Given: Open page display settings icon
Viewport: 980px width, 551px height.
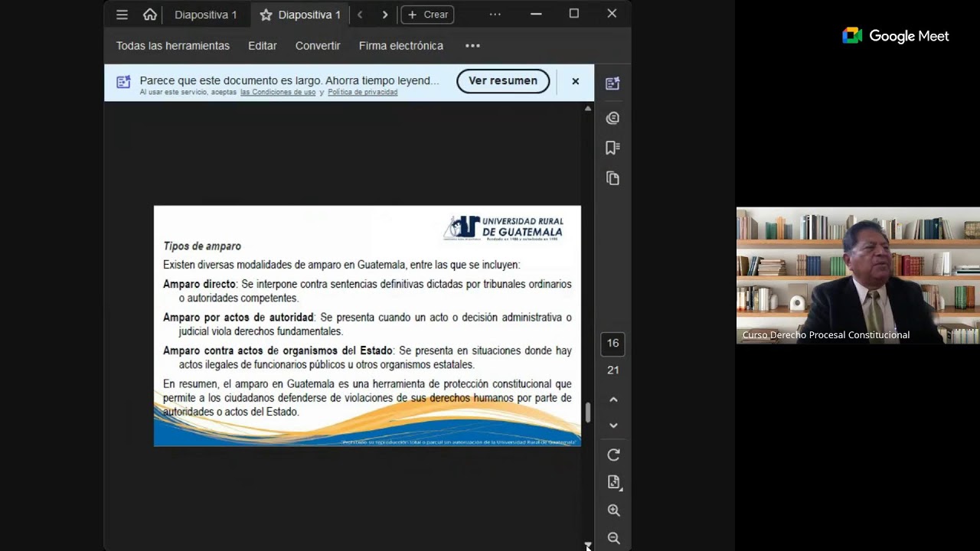Looking at the screenshot, I should [x=613, y=482].
